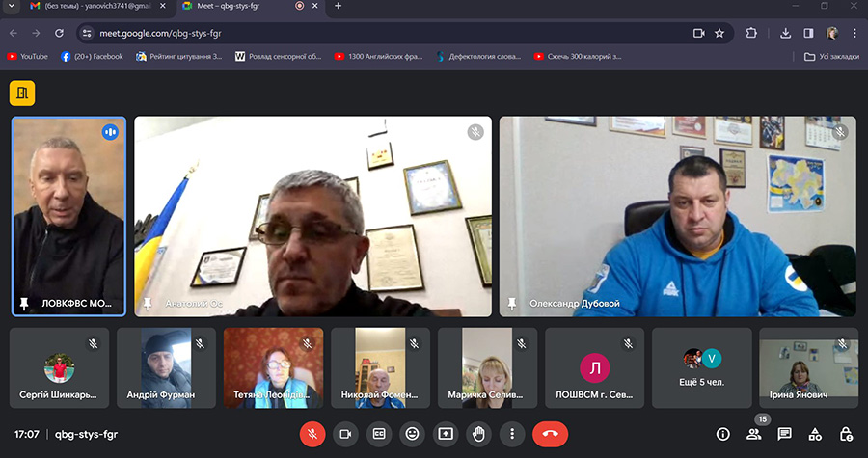Screen dimensions: 868x458
Task: View site information icon in address bar
Action: tap(87, 33)
